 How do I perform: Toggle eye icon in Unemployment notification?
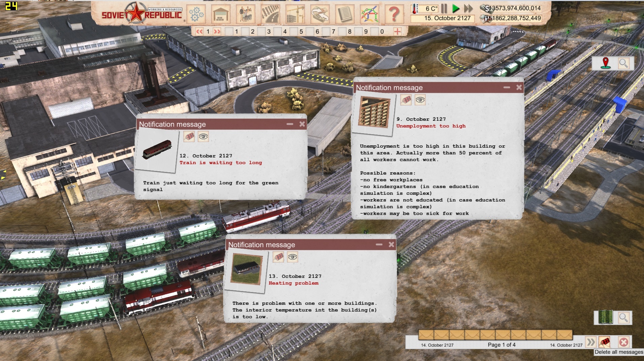(x=420, y=100)
